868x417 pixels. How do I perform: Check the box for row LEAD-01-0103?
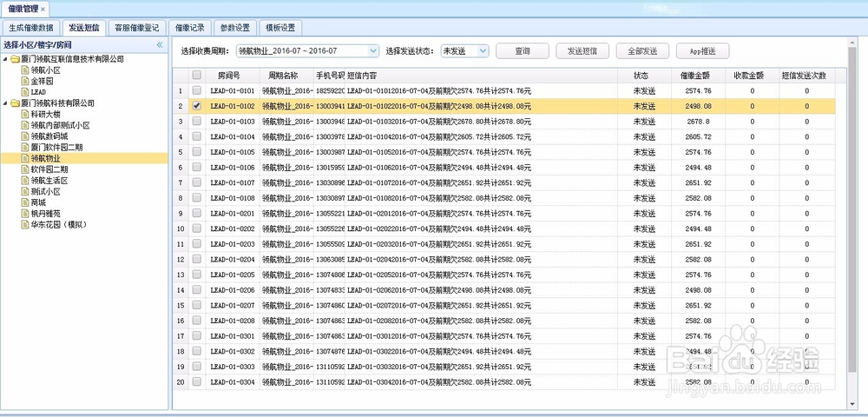pyautogui.click(x=196, y=122)
